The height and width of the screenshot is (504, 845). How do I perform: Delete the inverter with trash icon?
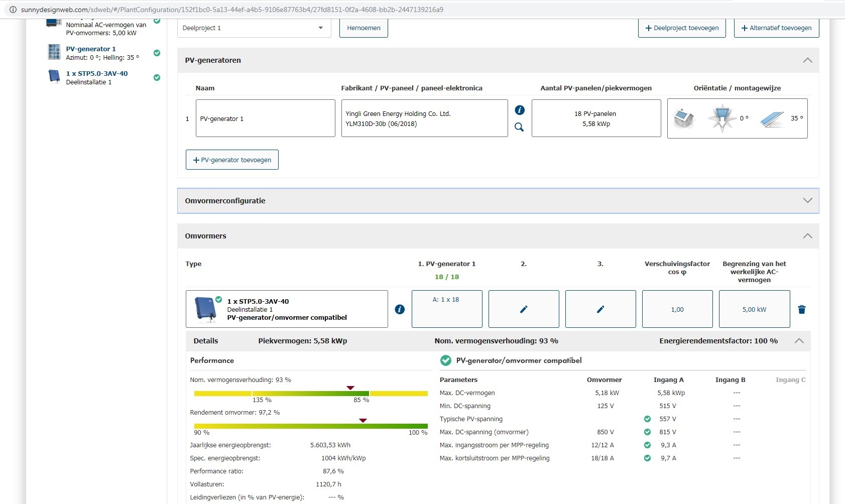(801, 310)
